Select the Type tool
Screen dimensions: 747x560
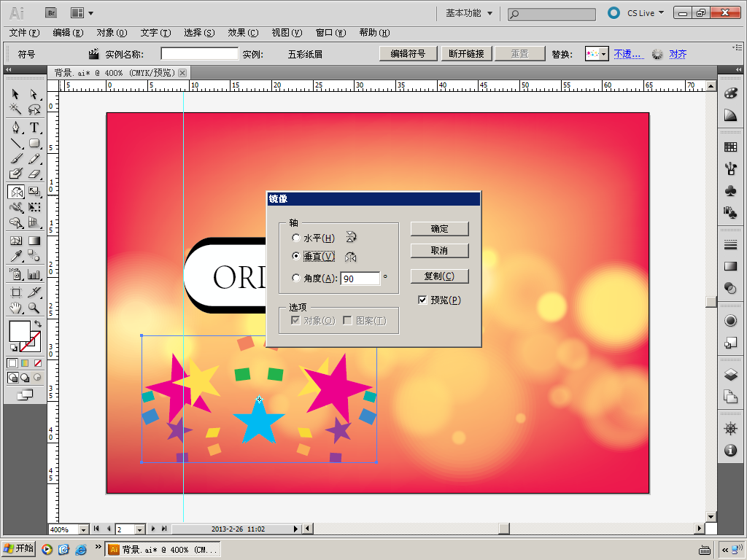(x=34, y=127)
